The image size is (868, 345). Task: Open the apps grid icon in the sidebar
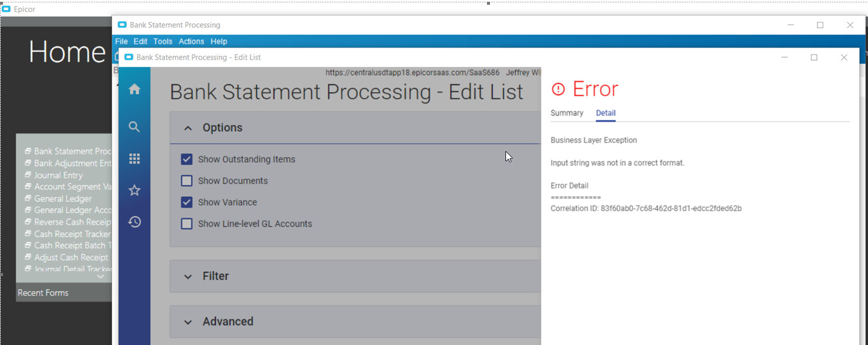[x=135, y=159]
